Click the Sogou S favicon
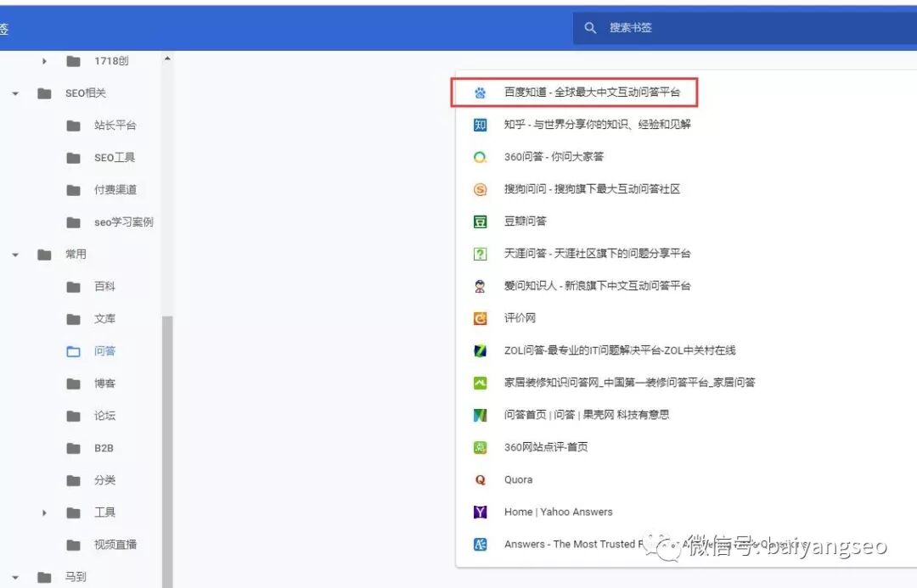917x588 pixels. coord(480,189)
